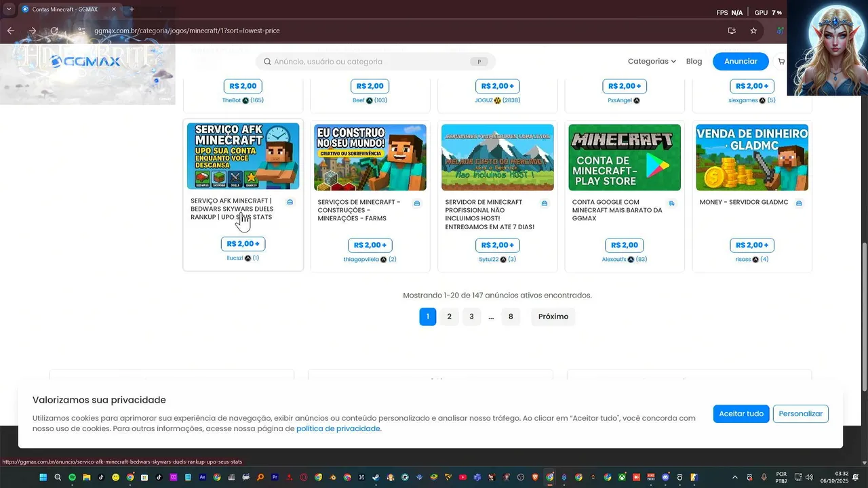This screenshot has width=868, height=488.
Task: Accept all cookies with Aceitar tudo
Action: (741, 413)
